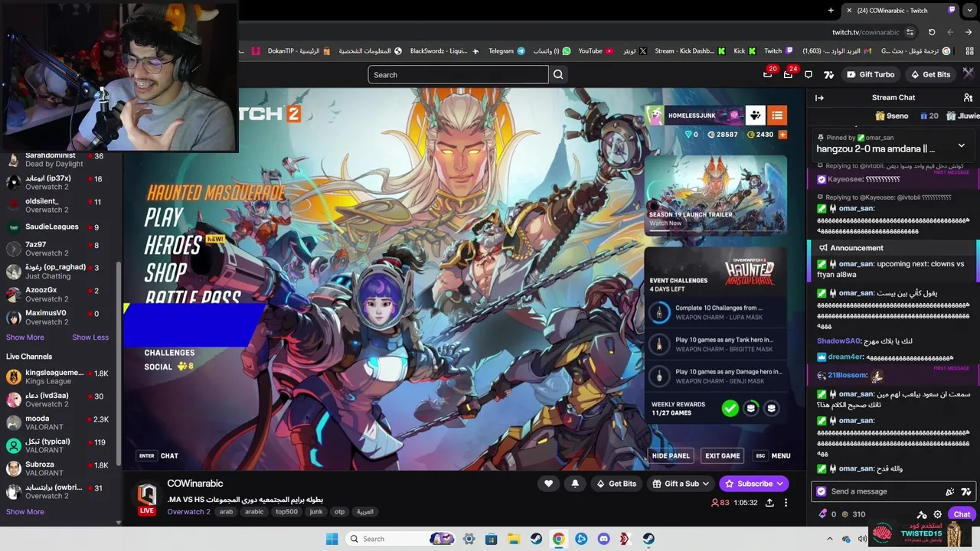Click the 7TV icon in top nav
980x551 pixels.
pyautogui.click(x=828, y=74)
